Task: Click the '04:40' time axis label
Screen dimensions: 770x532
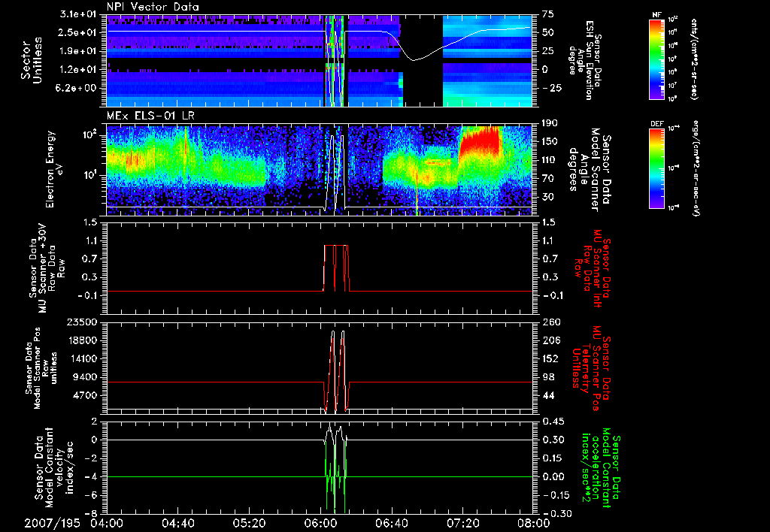Action: point(178,524)
